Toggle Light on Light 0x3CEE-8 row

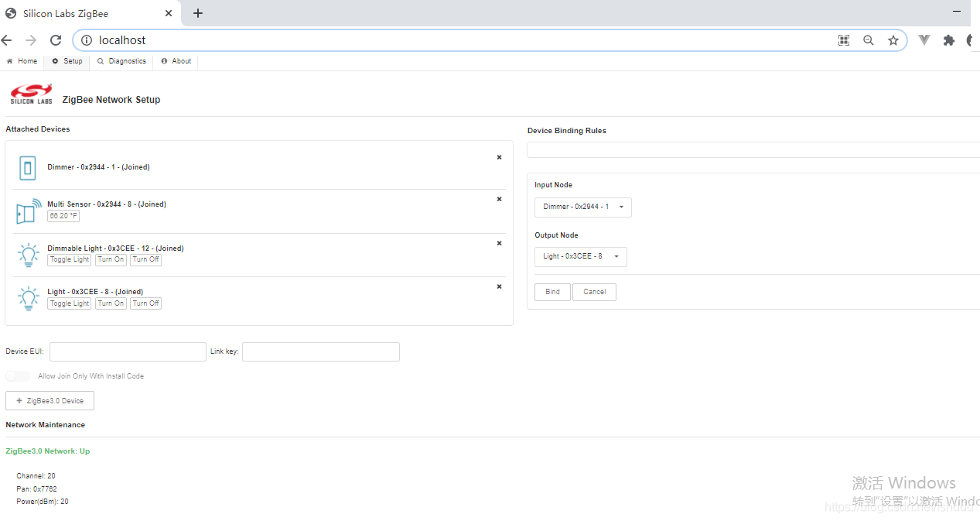[70, 303]
